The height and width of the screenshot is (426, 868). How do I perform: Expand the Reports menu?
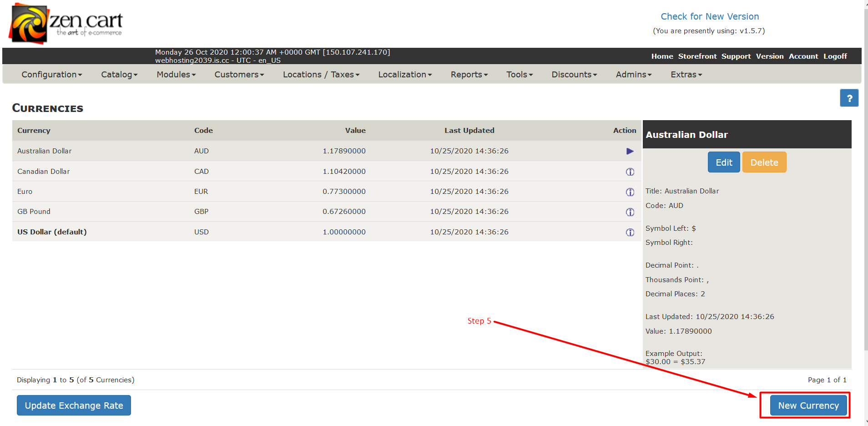(469, 74)
